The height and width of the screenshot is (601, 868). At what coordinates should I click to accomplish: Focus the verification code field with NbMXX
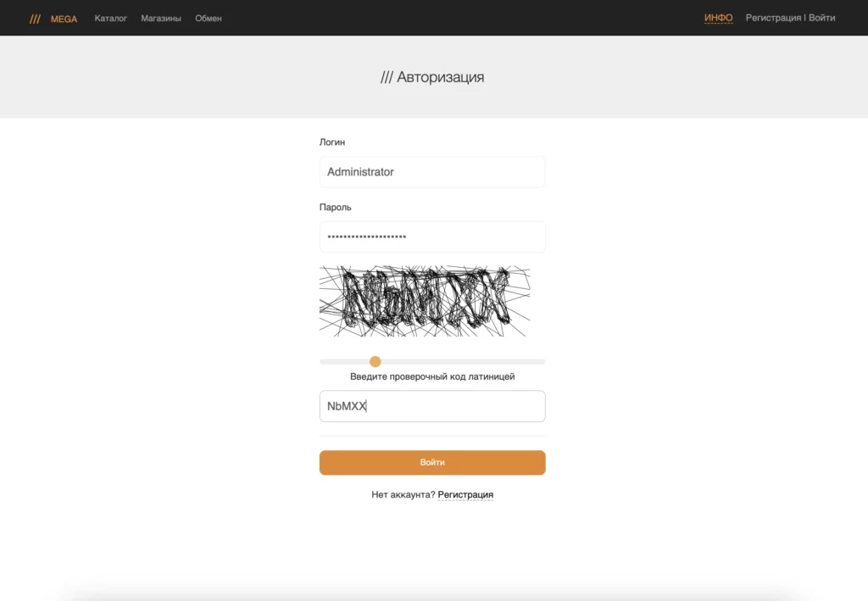[432, 406]
